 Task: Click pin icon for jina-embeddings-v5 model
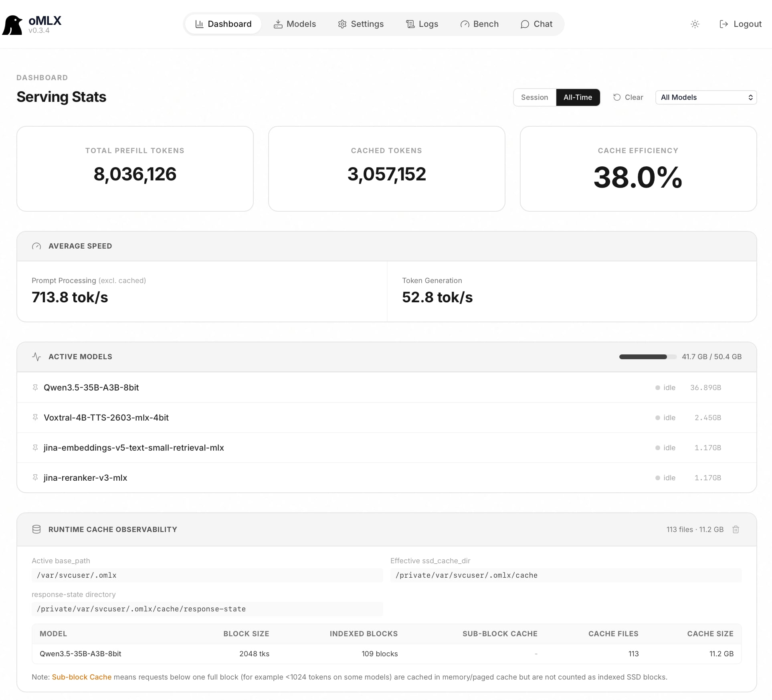pos(35,447)
